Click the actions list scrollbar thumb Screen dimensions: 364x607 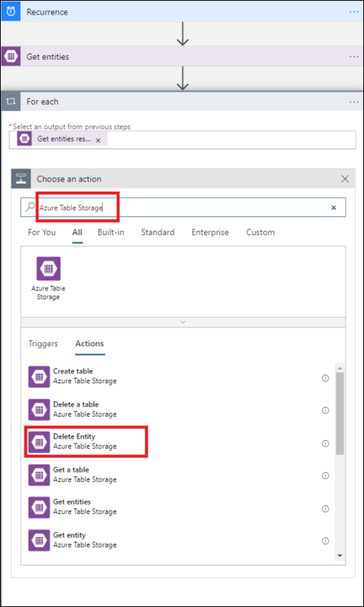339,413
